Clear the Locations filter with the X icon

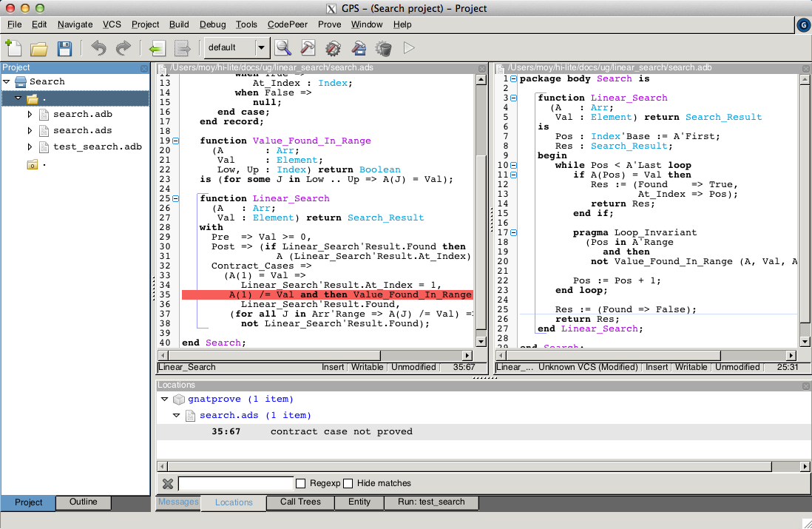tap(168, 483)
